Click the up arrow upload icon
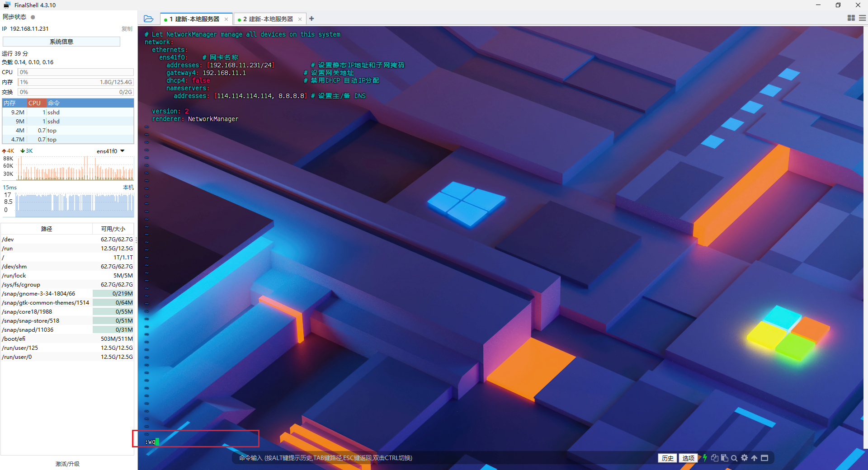The image size is (868, 470). pyautogui.click(x=754, y=458)
